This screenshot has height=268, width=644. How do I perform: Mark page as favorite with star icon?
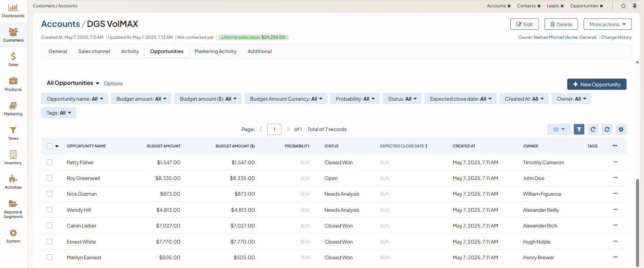point(623,6)
